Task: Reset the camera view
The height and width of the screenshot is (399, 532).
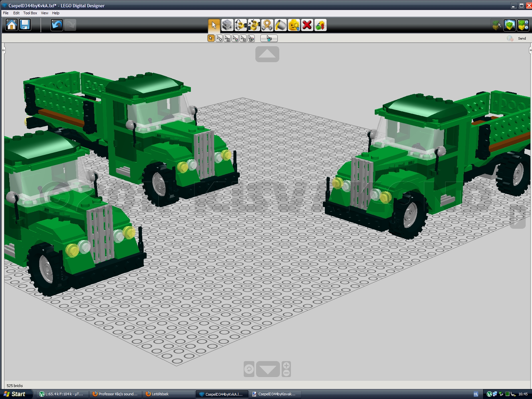Action: [249, 369]
